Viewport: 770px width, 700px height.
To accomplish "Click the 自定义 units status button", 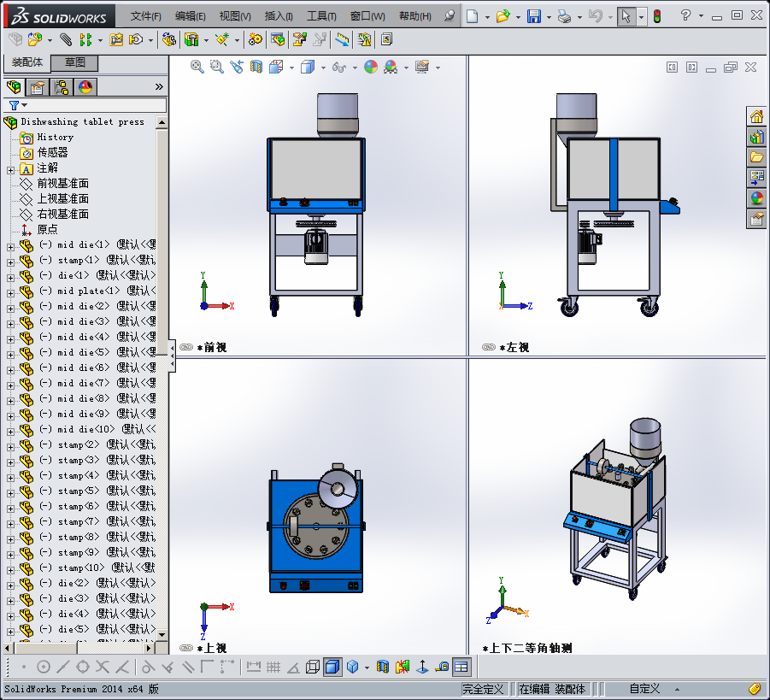I will click(x=644, y=689).
